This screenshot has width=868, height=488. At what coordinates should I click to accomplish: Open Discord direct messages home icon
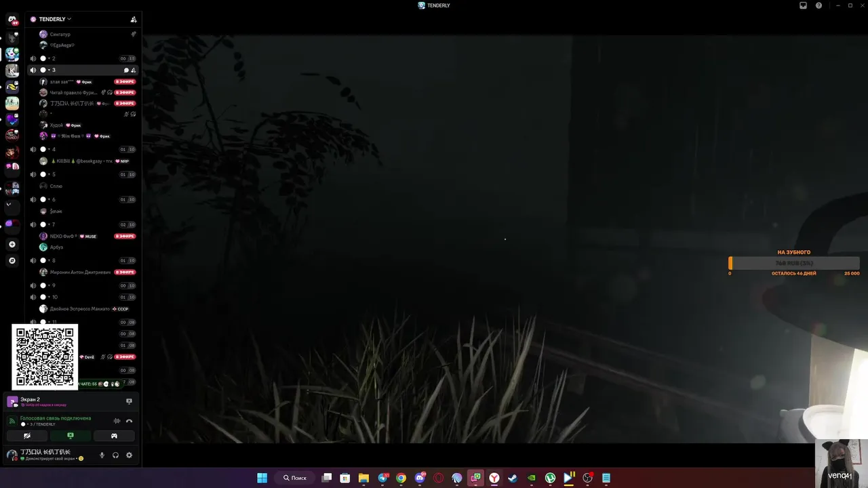[x=12, y=20]
